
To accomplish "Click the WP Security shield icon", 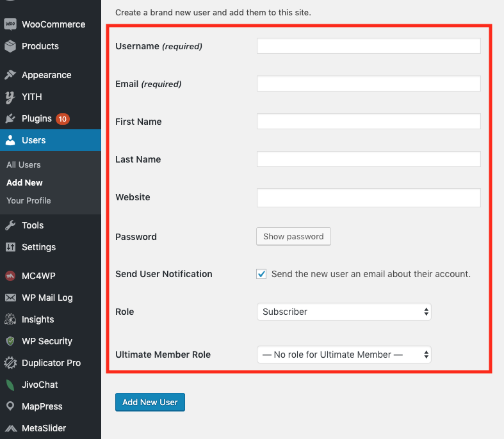I will coord(10,341).
